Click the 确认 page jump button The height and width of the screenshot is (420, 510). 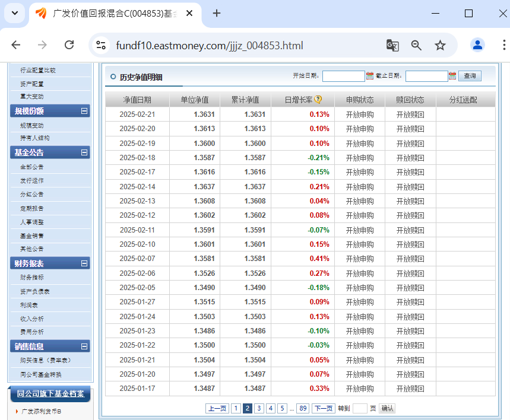pyautogui.click(x=387, y=408)
